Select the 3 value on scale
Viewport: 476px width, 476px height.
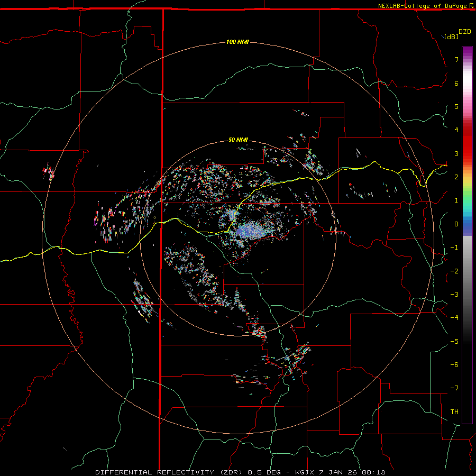coord(456,153)
